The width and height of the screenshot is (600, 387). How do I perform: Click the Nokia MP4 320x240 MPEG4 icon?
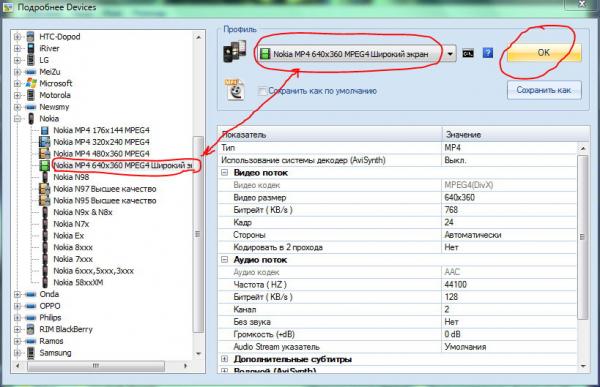pyautogui.click(x=45, y=142)
